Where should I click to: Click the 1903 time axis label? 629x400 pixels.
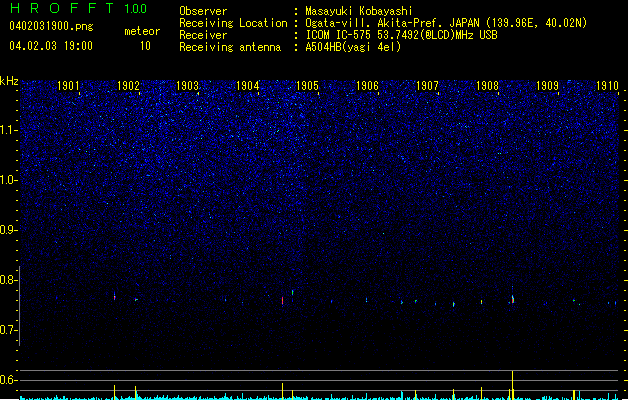point(187,85)
